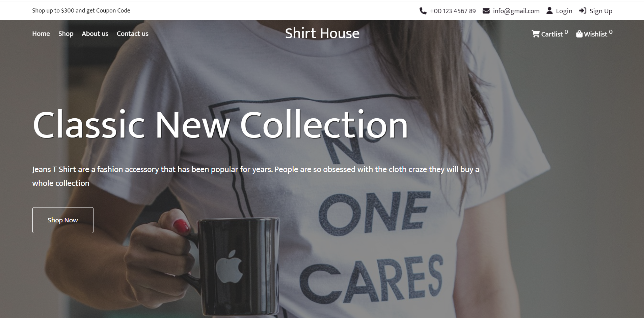The width and height of the screenshot is (644, 318).
Task: Click the +00 123 4567 89 phone number
Action: pyautogui.click(x=453, y=11)
